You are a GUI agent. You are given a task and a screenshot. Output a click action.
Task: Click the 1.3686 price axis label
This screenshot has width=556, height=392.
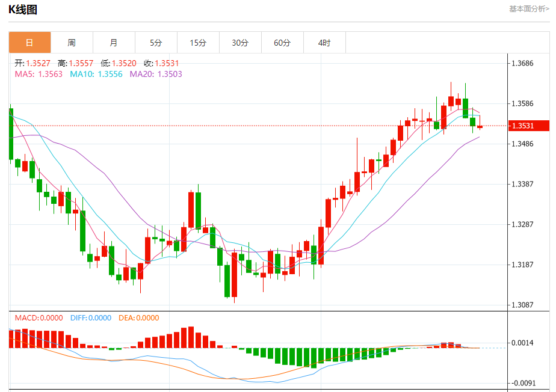(522, 64)
